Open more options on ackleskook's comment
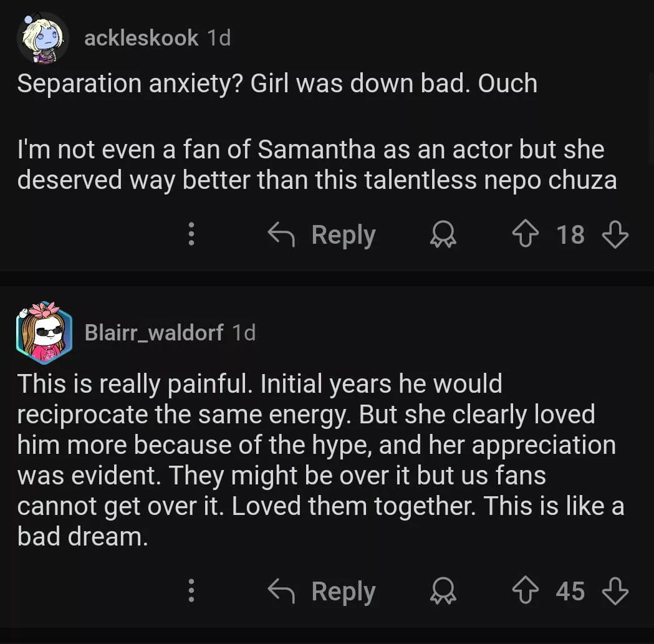The image size is (654, 644). click(191, 235)
